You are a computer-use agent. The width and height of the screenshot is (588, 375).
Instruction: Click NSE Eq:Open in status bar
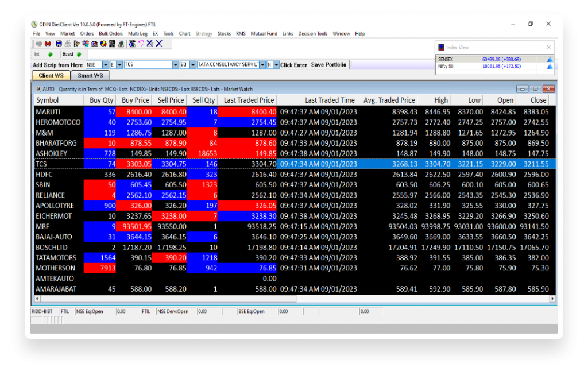(x=90, y=312)
